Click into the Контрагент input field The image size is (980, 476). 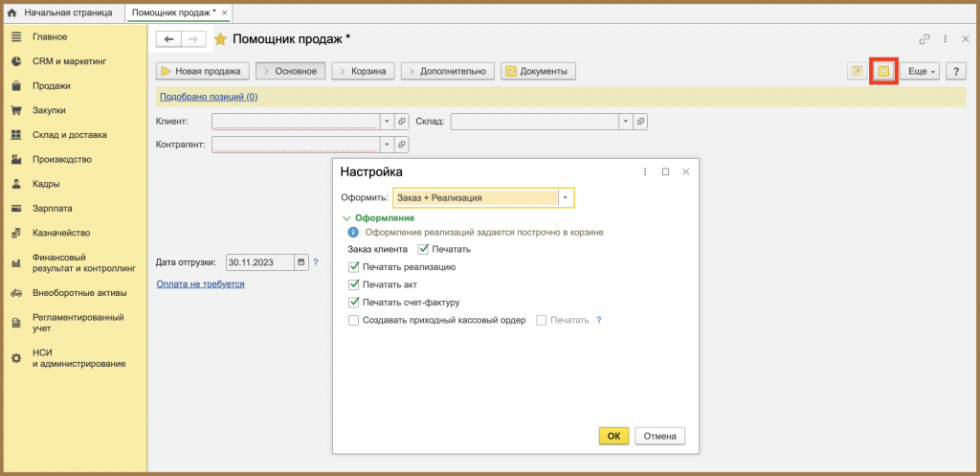click(296, 145)
